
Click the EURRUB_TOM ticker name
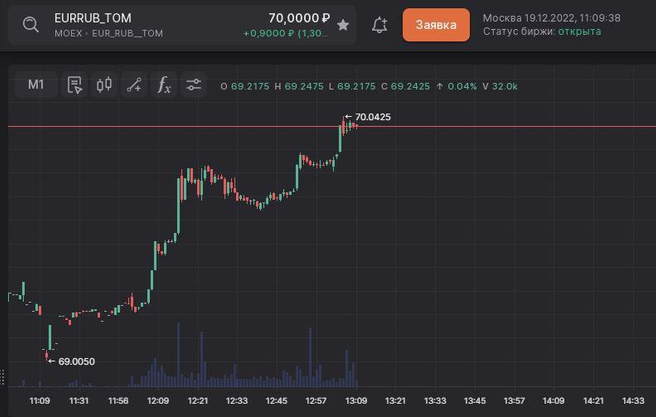click(x=93, y=18)
